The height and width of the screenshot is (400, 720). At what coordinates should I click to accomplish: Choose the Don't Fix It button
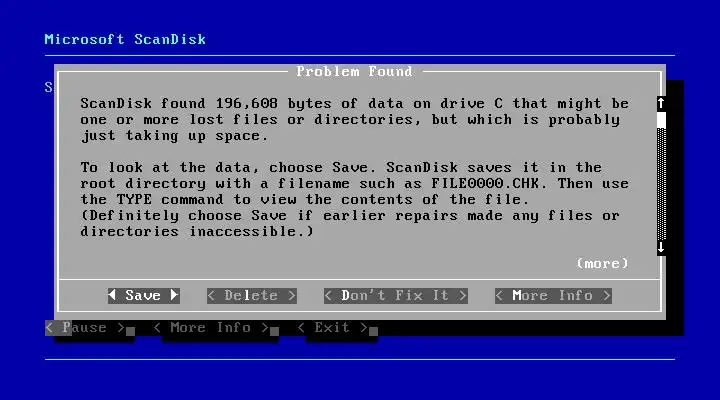click(395, 296)
